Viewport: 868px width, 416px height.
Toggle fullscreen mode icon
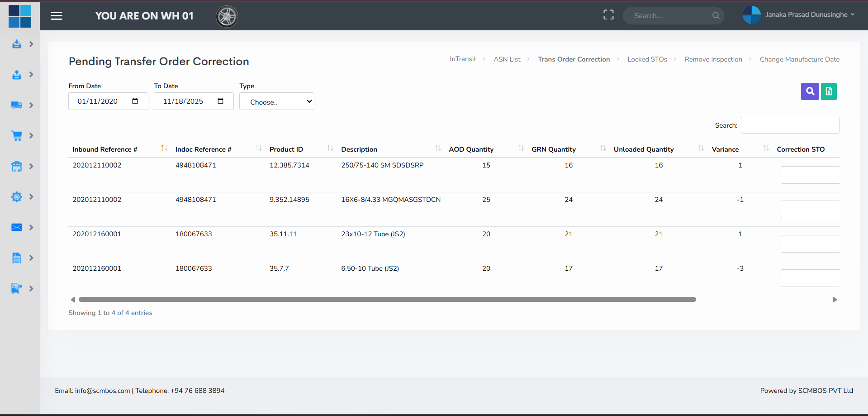tap(608, 15)
